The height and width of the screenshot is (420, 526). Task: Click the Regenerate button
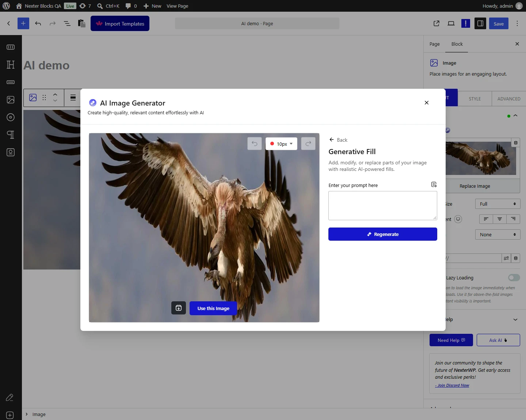pyautogui.click(x=383, y=234)
